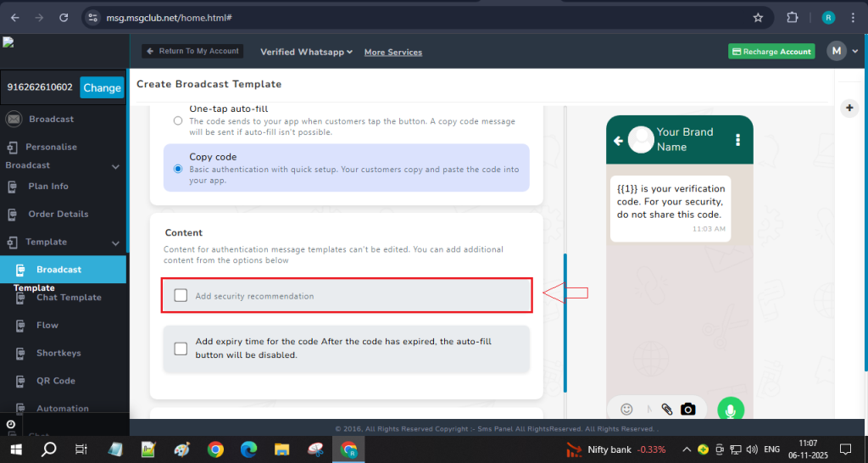Select the One-tap auto-fill radio option

tap(178, 120)
